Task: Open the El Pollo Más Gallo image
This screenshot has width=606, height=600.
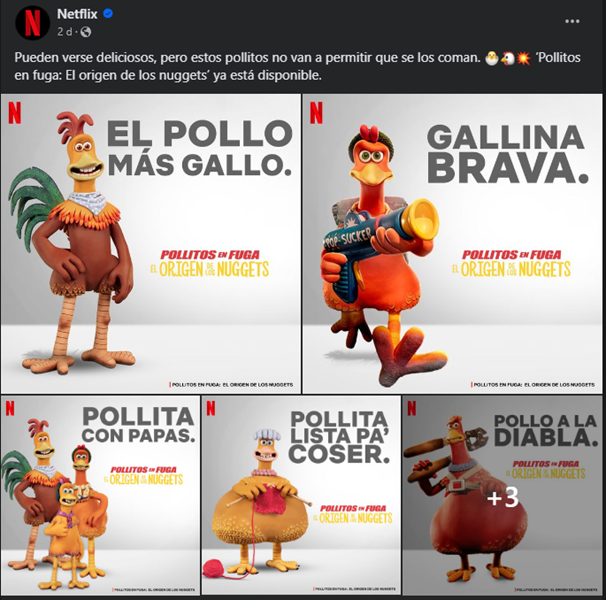Action: pyautogui.click(x=151, y=244)
